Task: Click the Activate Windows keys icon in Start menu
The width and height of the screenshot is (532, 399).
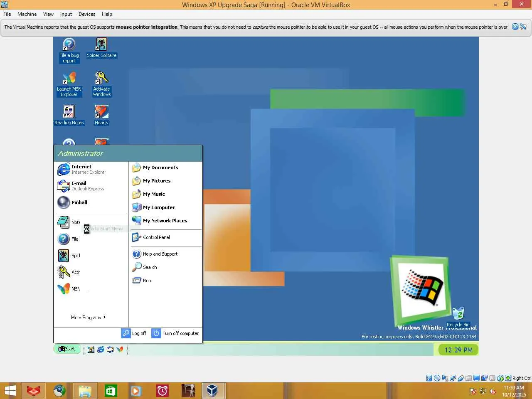Action: (64, 272)
